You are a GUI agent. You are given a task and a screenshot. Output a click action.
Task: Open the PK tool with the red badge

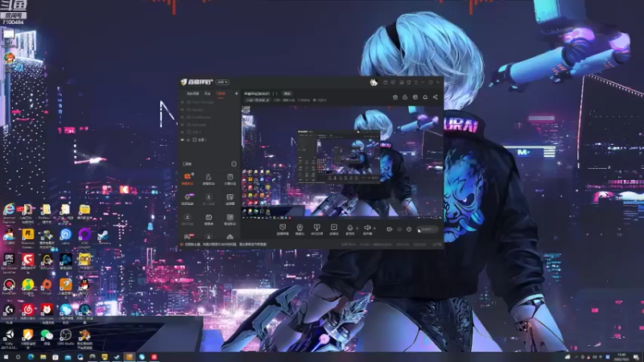click(x=188, y=237)
